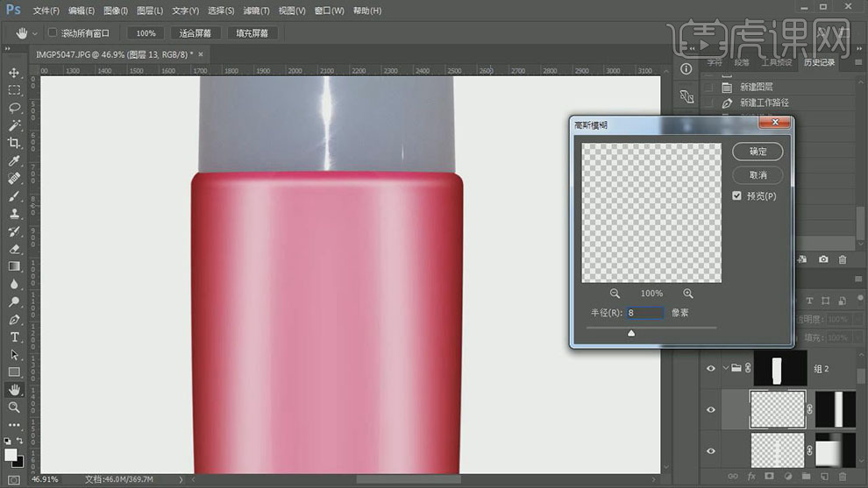Click the 取消 button in dialog
Viewport: 868px width, 488px height.
pyautogui.click(x=758, y=175)
